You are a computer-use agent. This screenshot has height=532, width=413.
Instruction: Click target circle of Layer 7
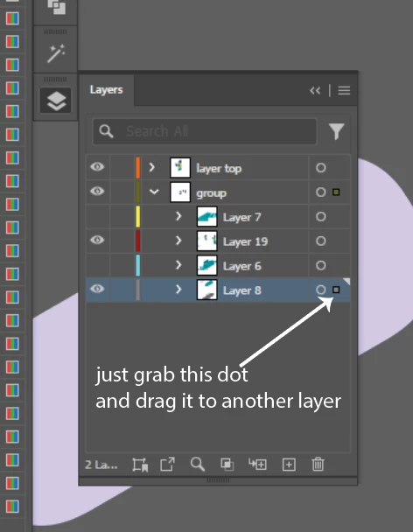[x=321, y=217]
